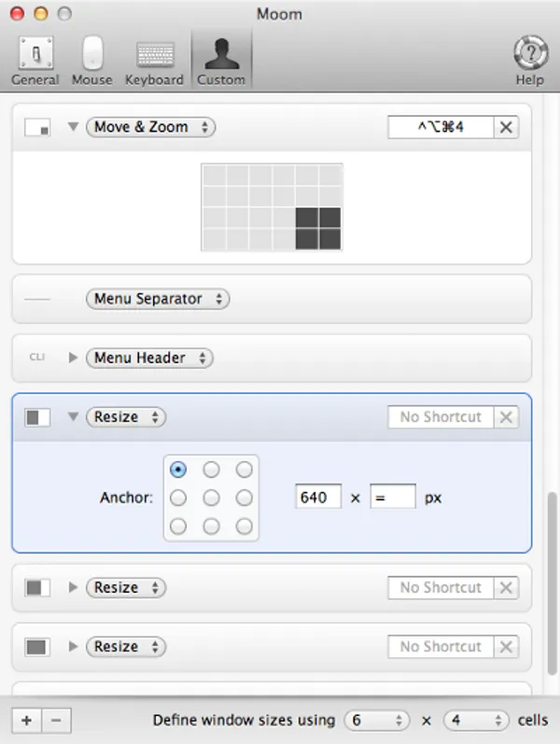Click the ^⌥⌘4 shortcut field
560x744 pixels.
click(441, 127)
